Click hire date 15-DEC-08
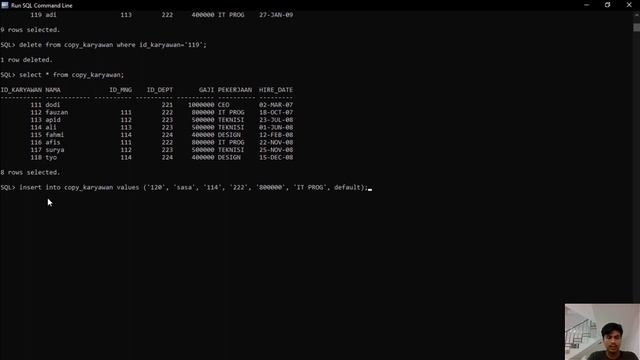640x360 pixels. tap(276, 158)
